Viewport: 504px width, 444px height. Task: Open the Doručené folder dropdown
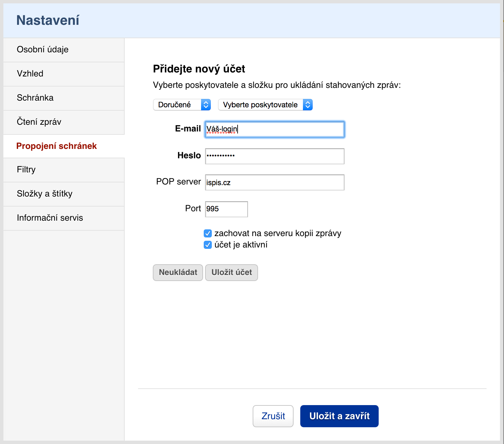click(182, 105)
